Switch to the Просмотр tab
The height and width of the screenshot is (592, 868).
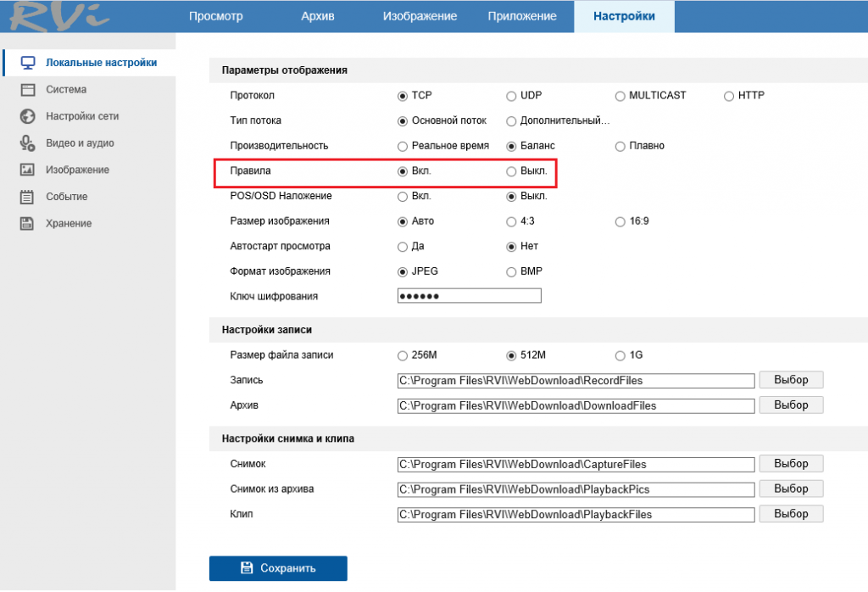point(215,16)
